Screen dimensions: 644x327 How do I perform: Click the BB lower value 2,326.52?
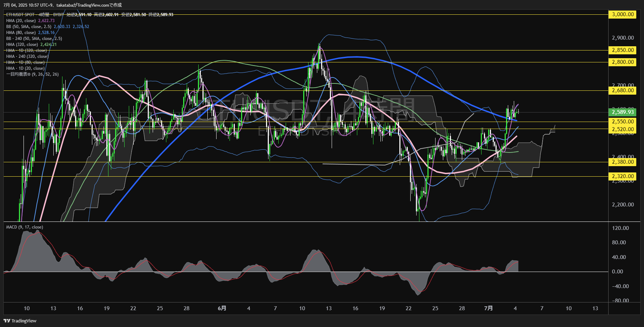(x=81, y=27)
